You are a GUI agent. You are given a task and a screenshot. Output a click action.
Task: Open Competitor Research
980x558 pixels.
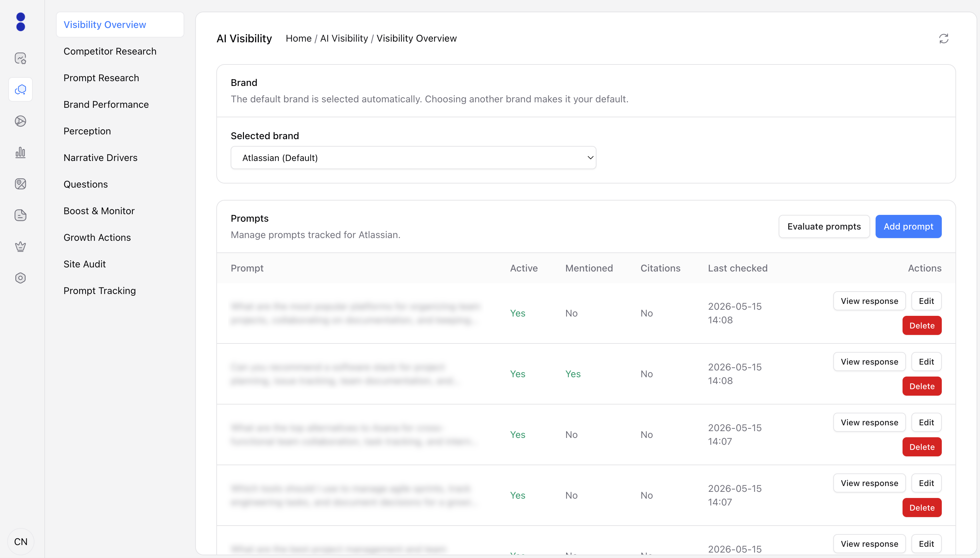pos(110,52)
